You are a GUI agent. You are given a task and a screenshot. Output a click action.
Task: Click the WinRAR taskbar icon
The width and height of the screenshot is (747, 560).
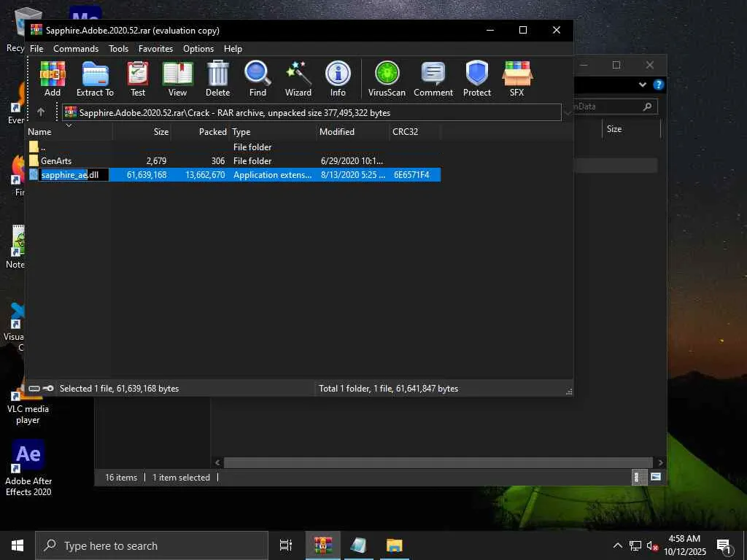[323, 545]
